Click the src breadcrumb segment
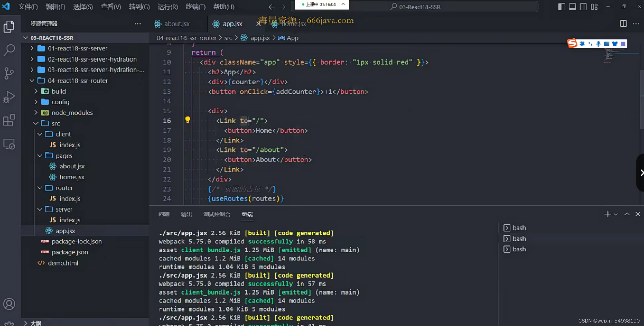The width and height of the screenshot is (644, 326). [228, 38]
